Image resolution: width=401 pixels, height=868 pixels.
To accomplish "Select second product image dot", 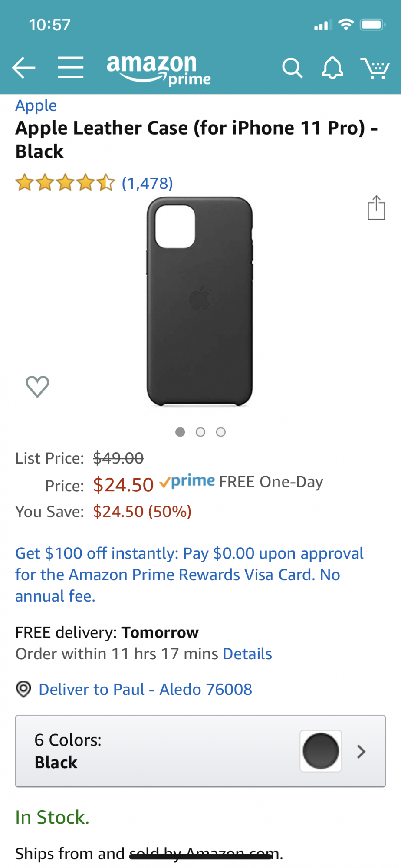I will [200, 432].
